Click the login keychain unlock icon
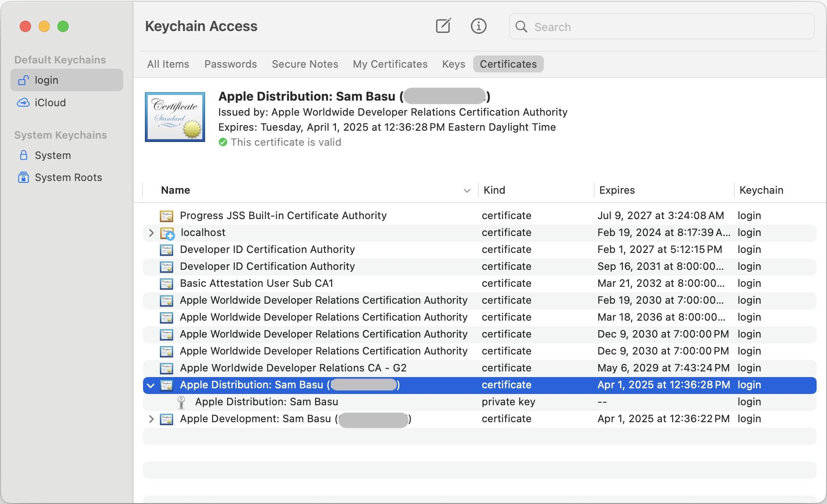 24,80
